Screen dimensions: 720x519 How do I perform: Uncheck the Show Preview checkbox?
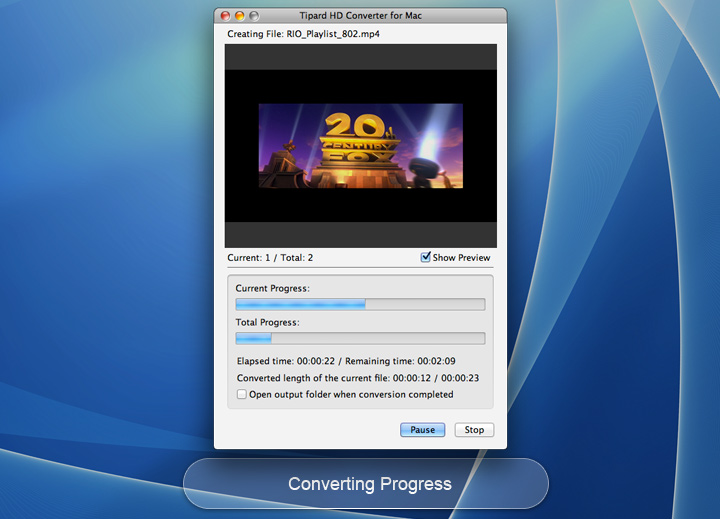[x=426, y=257]
